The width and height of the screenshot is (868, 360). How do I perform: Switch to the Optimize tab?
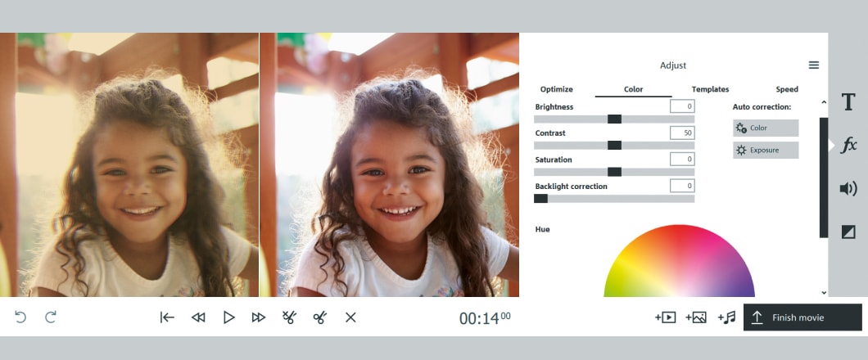coord(556,89)
